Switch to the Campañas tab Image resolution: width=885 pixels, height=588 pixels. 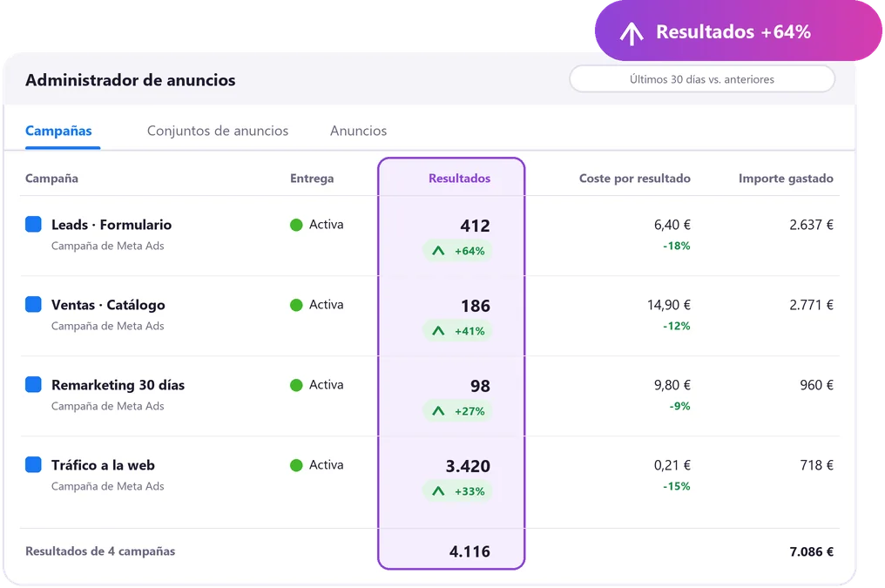coord(58,131)
